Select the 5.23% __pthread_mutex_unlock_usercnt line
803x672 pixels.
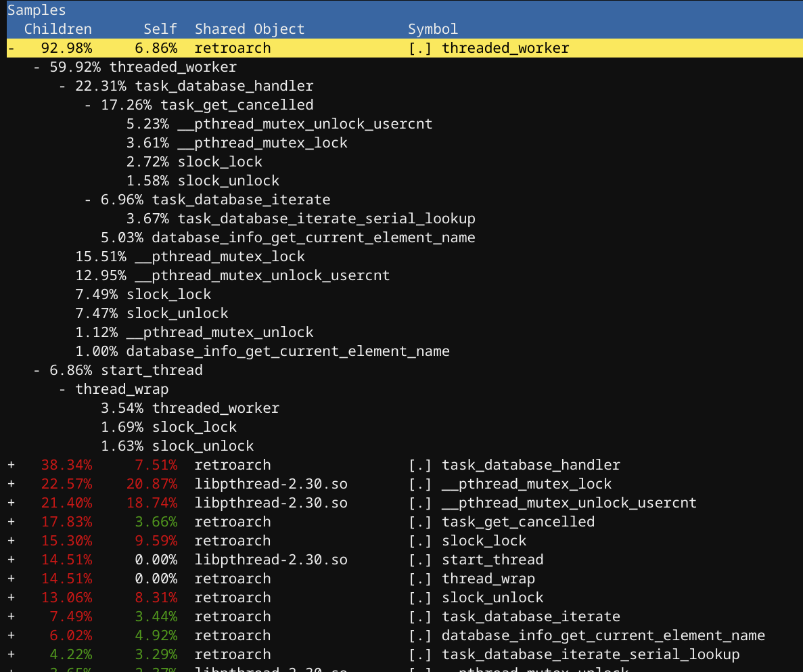click(x=279, y=124)
